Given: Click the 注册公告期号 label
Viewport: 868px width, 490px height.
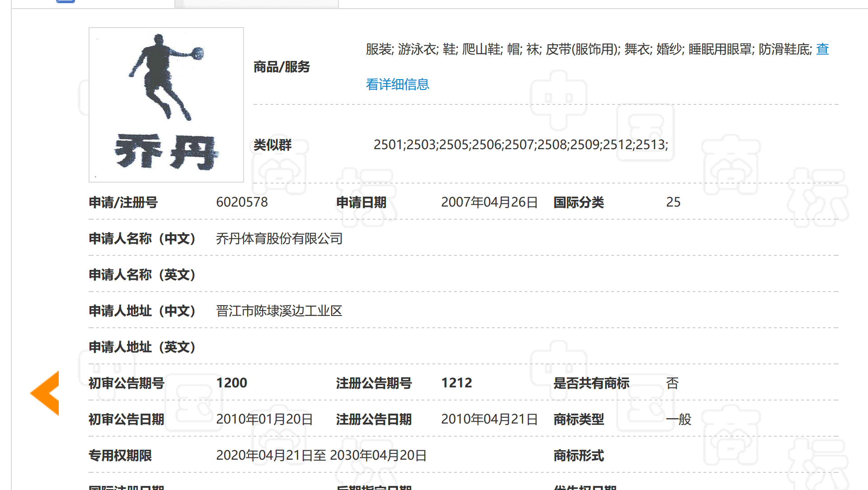Looking at the screenshot, I should pyautogui.click(x=374, y=383).
